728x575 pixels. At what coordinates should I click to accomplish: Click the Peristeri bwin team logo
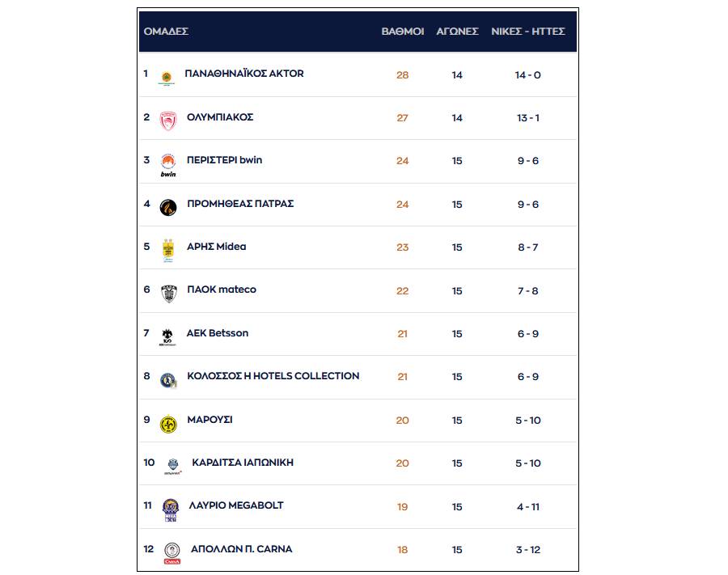point(168,164)
